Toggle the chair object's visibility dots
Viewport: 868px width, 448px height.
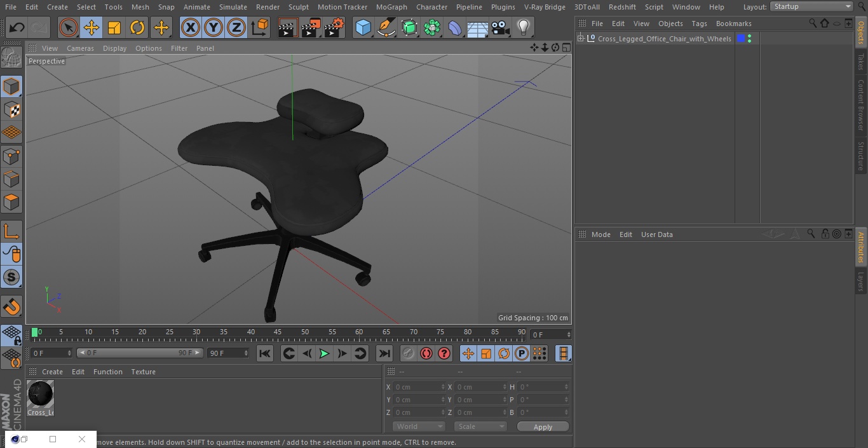click(750, 39)
